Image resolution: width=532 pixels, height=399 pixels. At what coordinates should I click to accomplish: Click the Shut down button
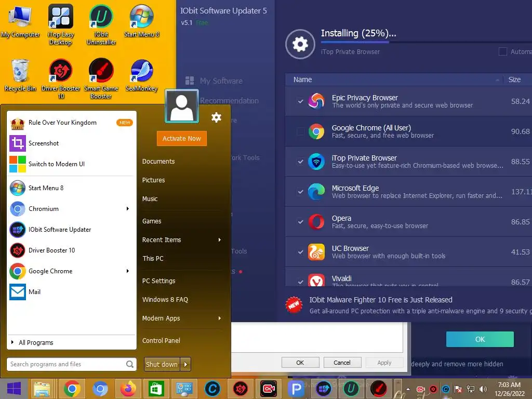click(x=162, y=364)
